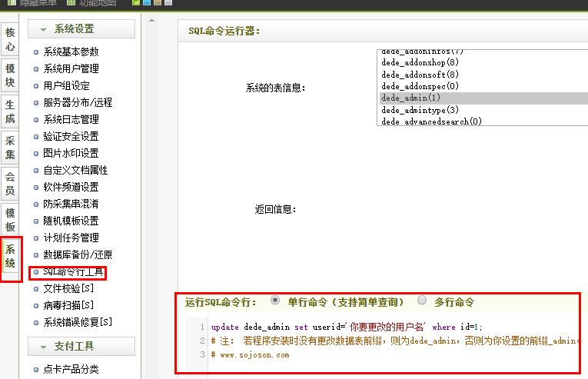588x379 pixels.
Task: Choose the green skin color swatch
Action: pyautogui.click(x=137, y=2)
